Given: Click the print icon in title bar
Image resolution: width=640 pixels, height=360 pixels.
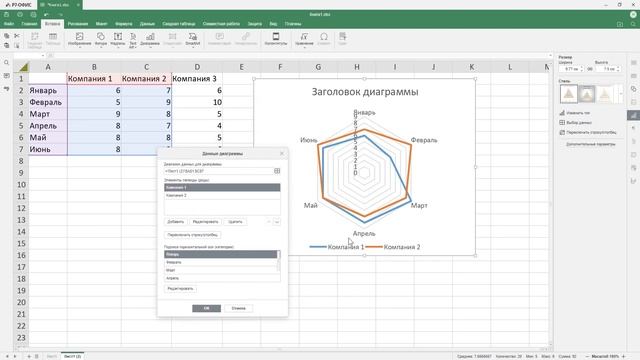Looking at the screenshot, I should coord(20,14).
